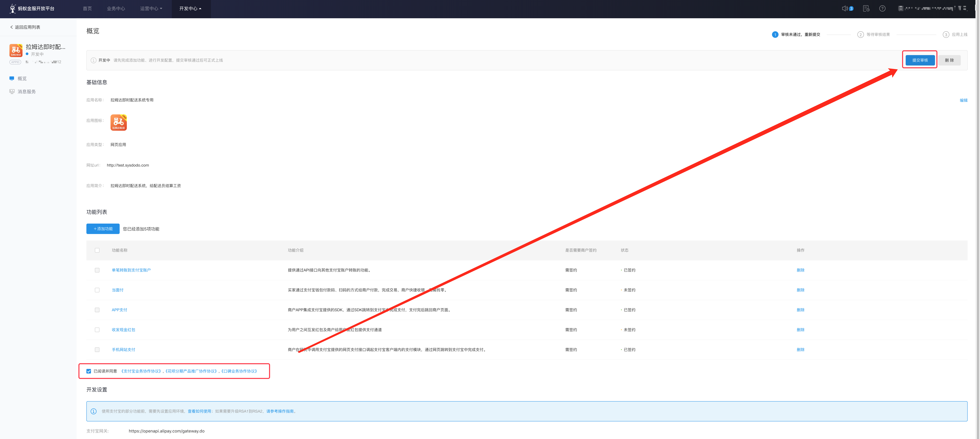Check the APP支付 row checkbox
Image resolution: width=980 pixels, height=439 pixels.
[97, 310]
